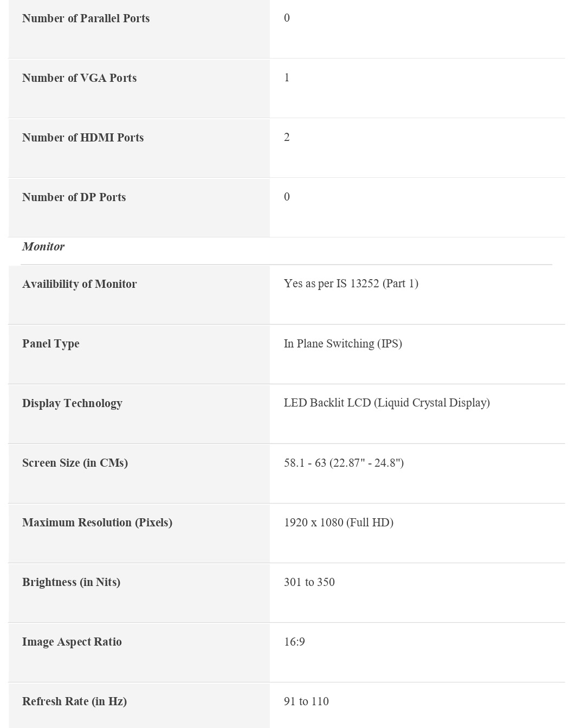Click the "Number of Parallel Ports" label
The width and height of the screenshot is (569, 728).
point(86,18)
